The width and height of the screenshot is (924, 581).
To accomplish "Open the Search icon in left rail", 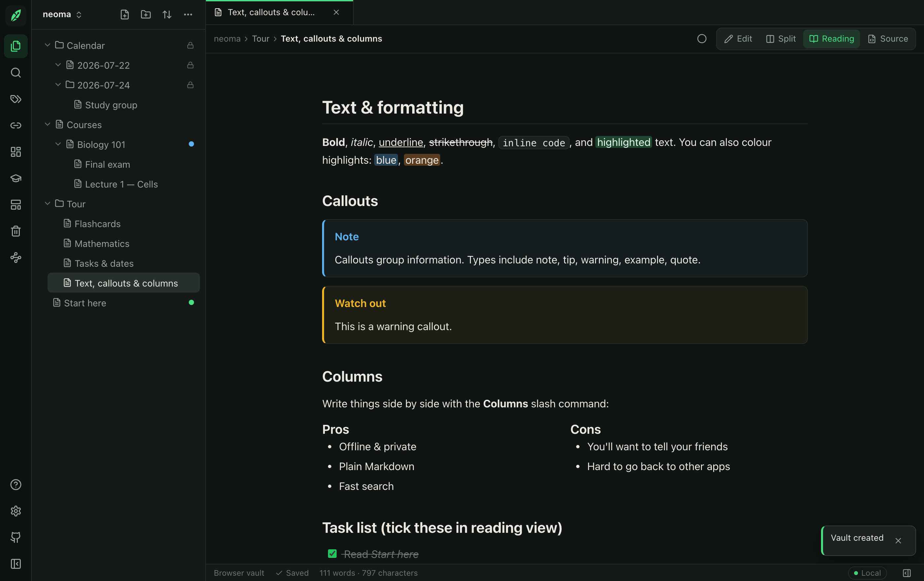I will click(16, 73).
